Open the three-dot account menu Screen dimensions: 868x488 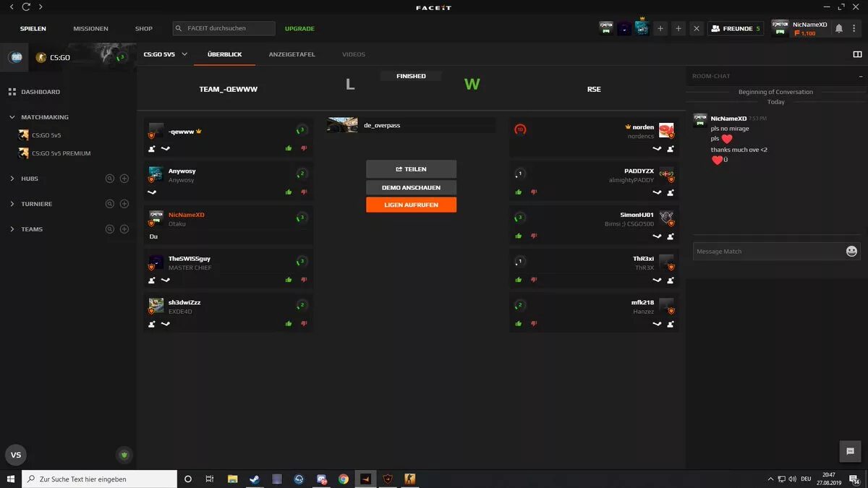[854, 28]
